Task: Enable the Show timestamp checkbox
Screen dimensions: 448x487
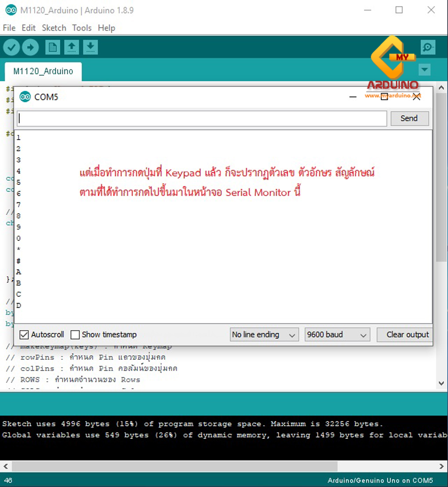Action: pyautogui.click(x=75, y=335)
